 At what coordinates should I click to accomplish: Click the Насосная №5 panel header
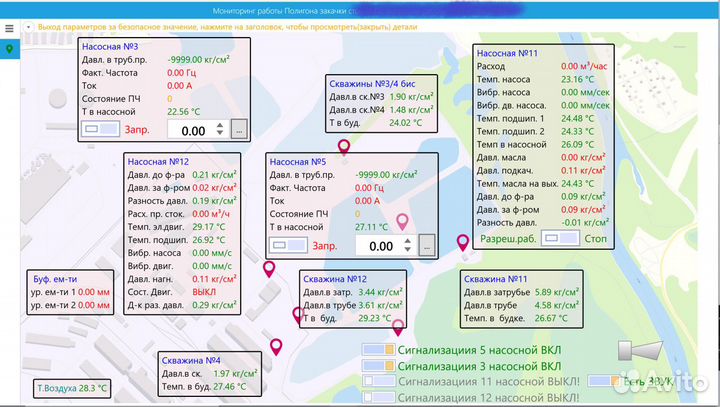298,162
